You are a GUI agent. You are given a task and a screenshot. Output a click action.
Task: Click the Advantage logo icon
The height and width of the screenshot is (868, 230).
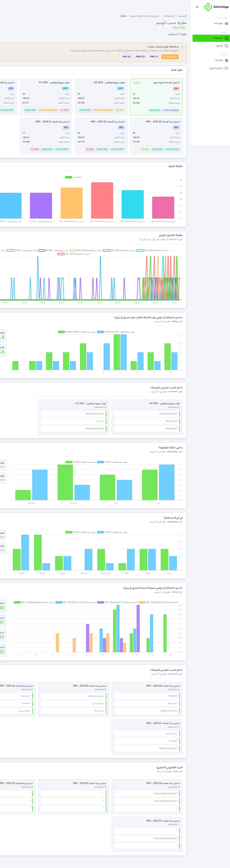(208, 7)
